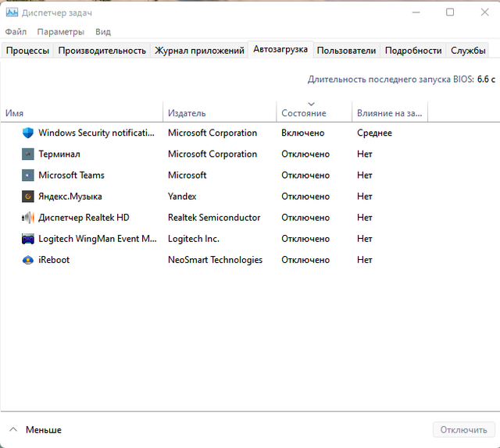
Task: Switch to the Производительность tab
Action: pos(102,51)
